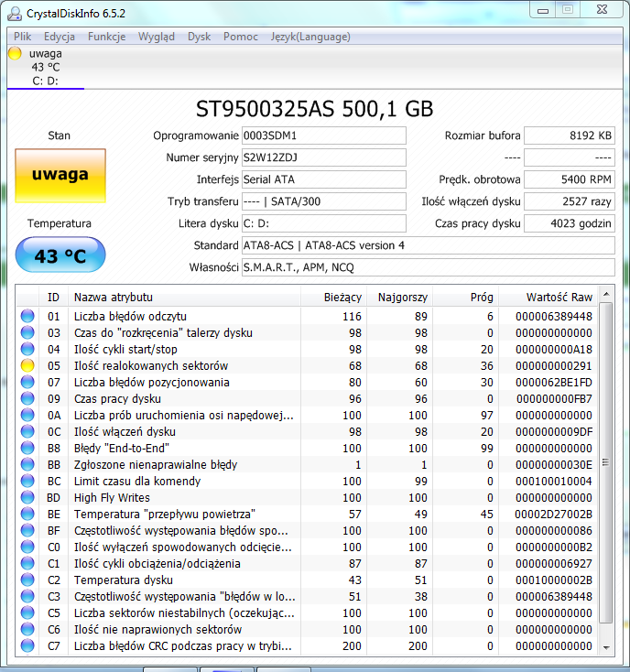Click the Własności field with S.M.A.R.T.

coord(429,267)
